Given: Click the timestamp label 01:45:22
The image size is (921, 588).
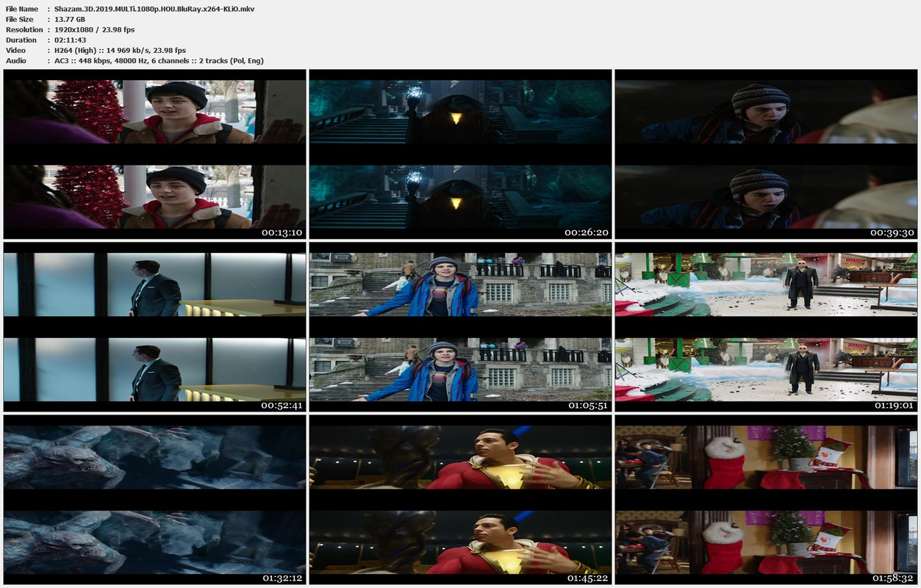Looking at the screenshot, I should pyautogui.click(x=587, y=578).
